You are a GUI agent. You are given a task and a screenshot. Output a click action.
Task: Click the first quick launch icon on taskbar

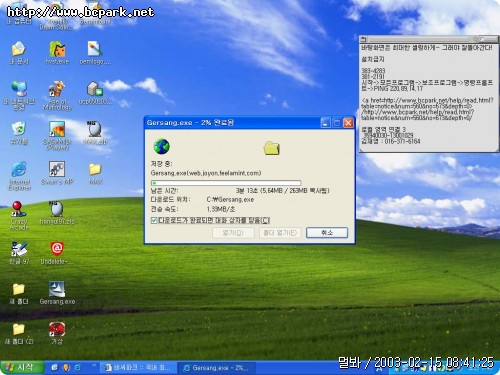point(54,367)
